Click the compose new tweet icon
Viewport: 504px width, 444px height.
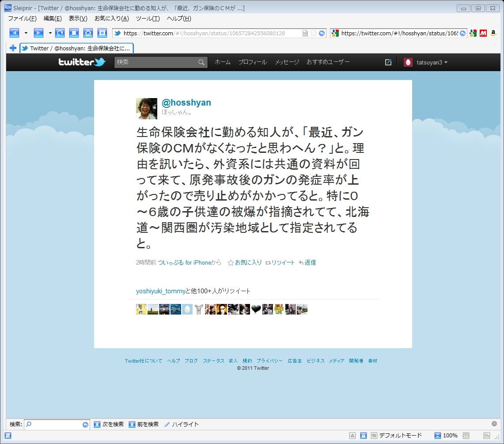click(x=388, y=62)
